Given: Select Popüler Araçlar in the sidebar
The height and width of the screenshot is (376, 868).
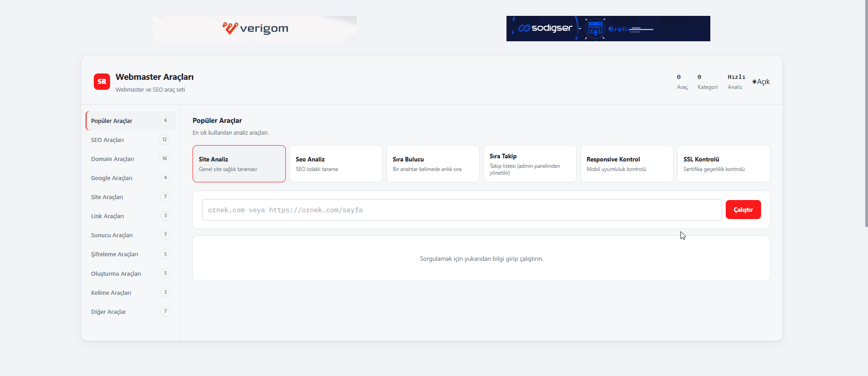Looking at the screenshot, I should pyautogui.click(x=130, y=121).
